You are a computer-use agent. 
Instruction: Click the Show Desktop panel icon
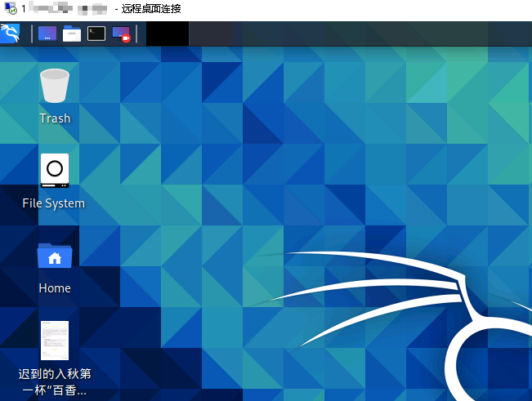tap(47, 34)
